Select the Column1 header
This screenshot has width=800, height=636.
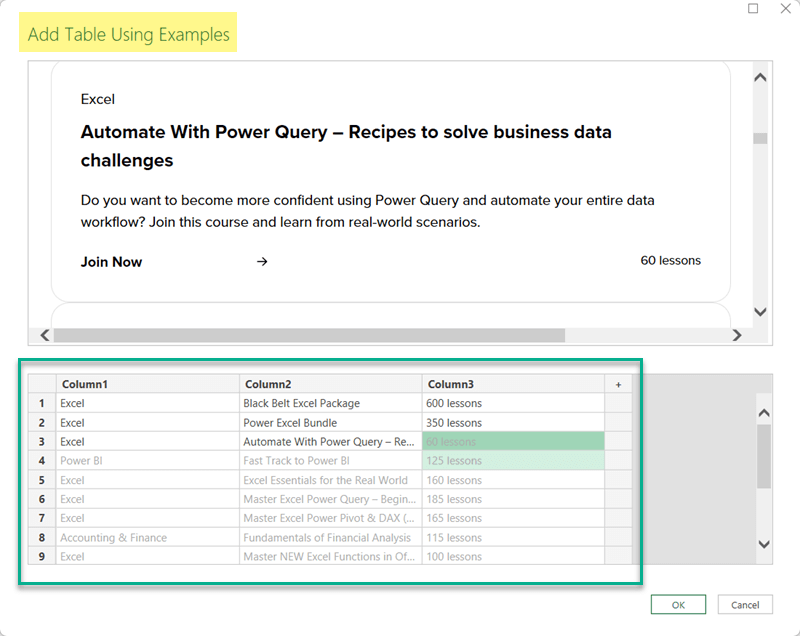147,384
